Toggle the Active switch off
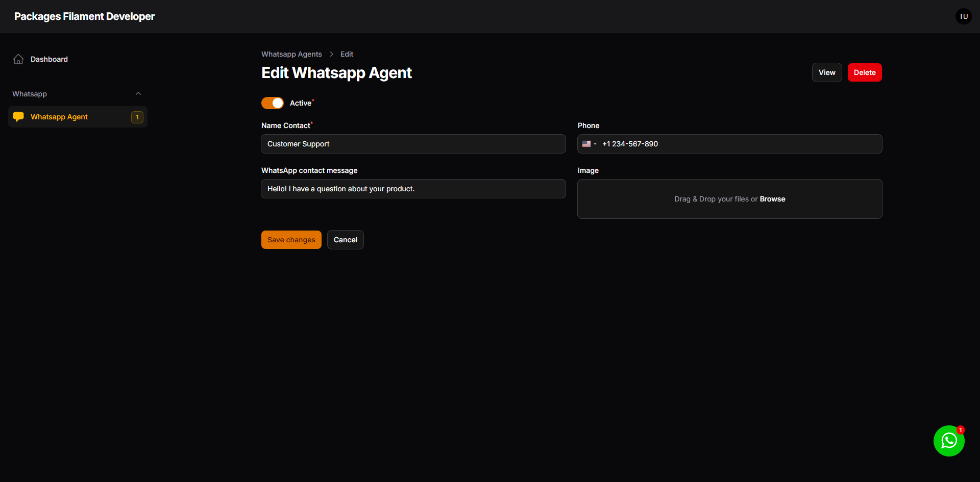Viewport: 980px width, 482px height. tap(273, 103)
